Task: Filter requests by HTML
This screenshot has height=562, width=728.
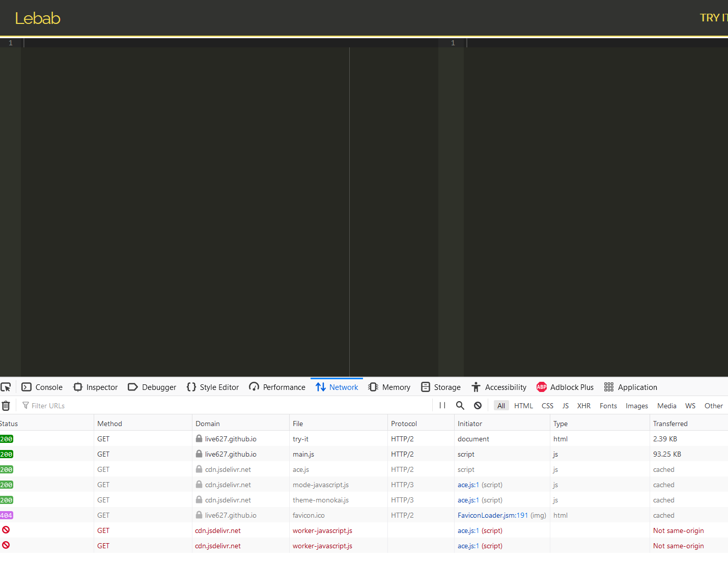Action: [x=523, y=406]
